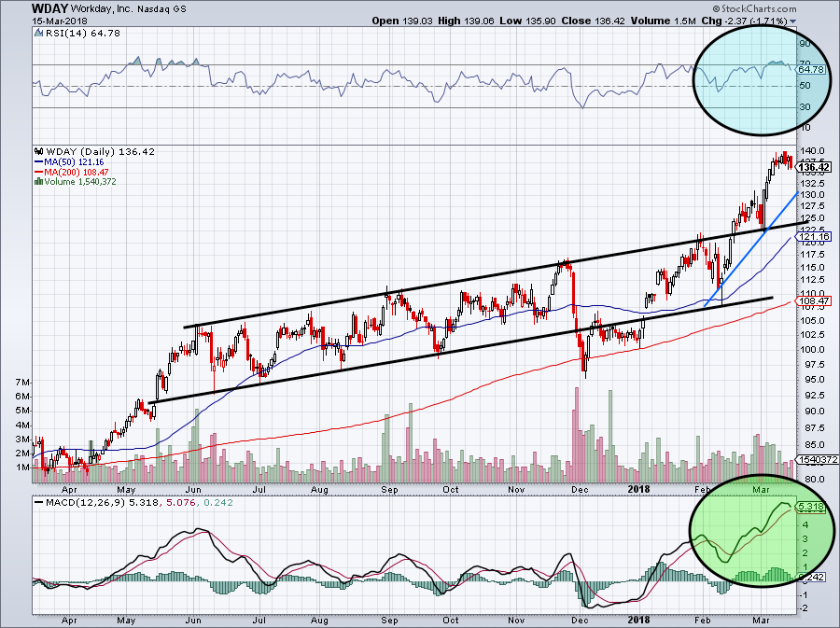Click the Volume 1,540,372 legend text
The width and height of the screenshot is (840, 628).
[80, 181]
